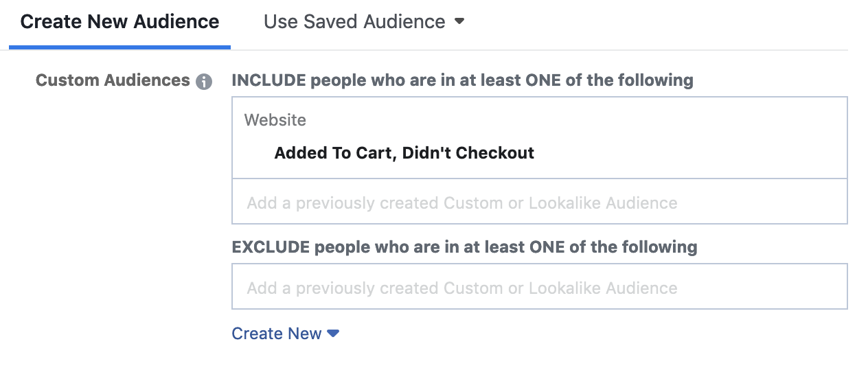The width and height of the screenshot is (868, 379).
Task: Click the Custom Audiences label
Action: (113, 80)
